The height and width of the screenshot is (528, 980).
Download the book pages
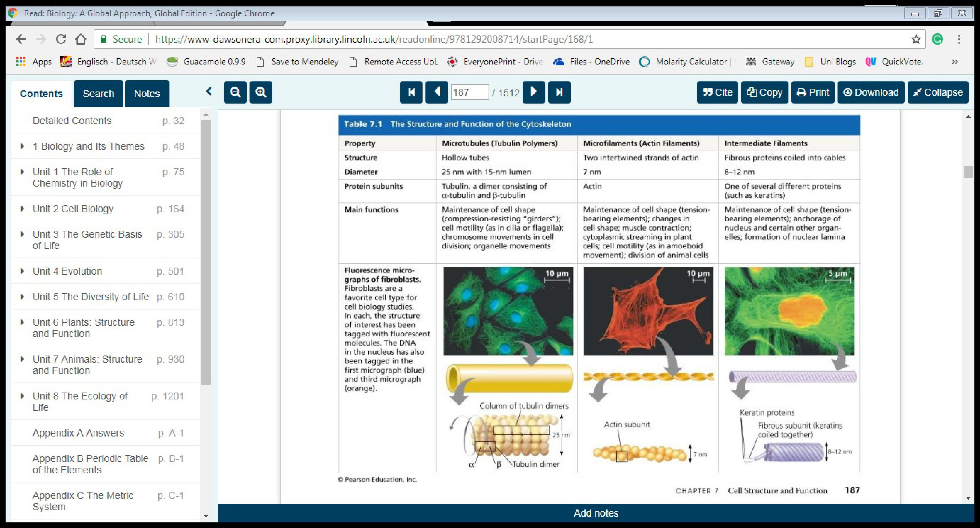871,92
